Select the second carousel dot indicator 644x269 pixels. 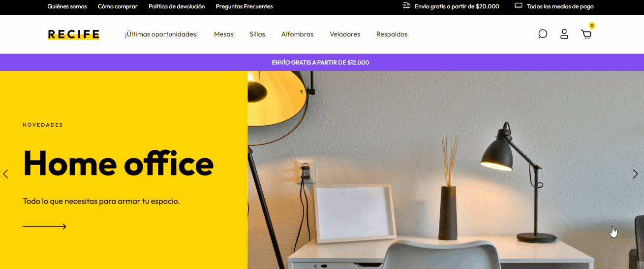click(x=324, y=266)
